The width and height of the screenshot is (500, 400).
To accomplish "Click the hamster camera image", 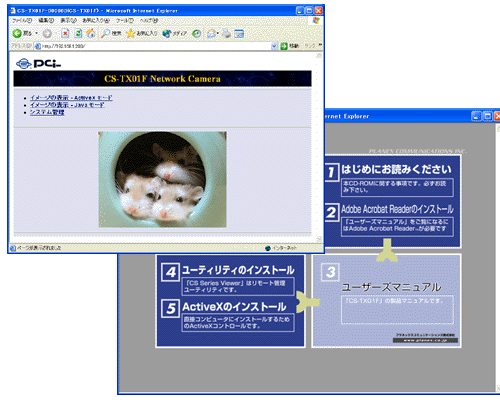I will click(x=163, y=179).
